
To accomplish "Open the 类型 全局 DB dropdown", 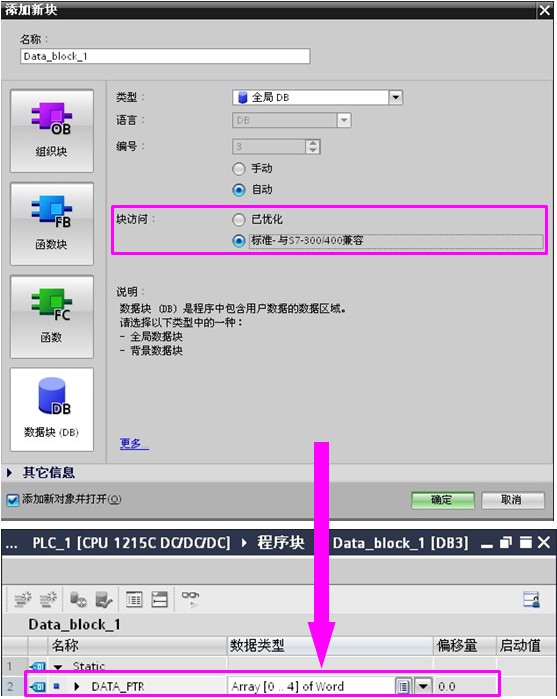I will [317, 97].
